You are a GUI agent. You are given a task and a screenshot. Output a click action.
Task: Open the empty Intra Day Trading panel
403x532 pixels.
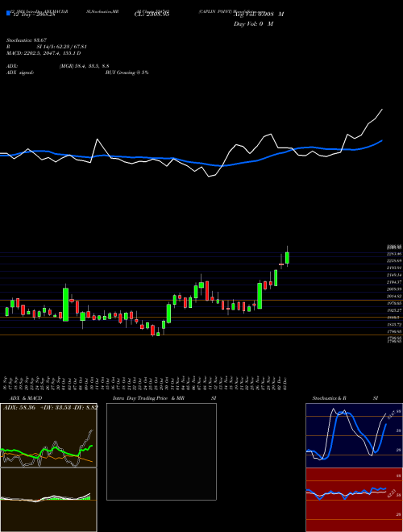[x=161, y=451]
